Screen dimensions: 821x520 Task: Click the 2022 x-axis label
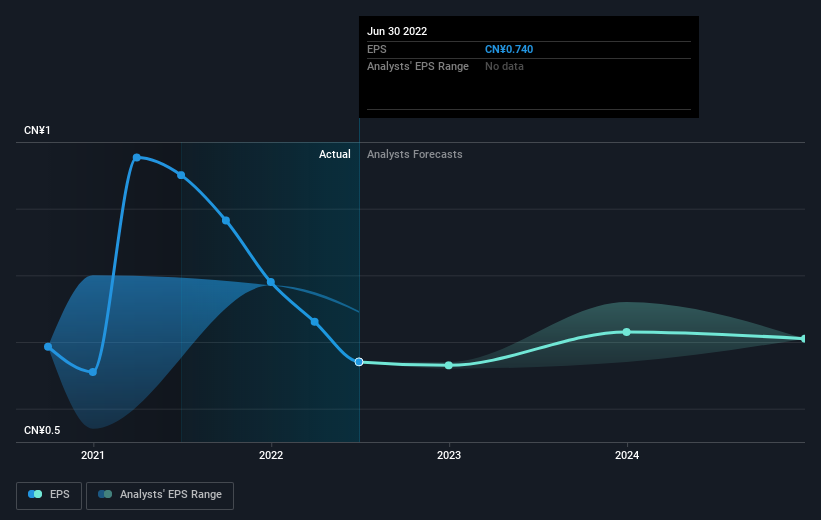pos(271,456)
